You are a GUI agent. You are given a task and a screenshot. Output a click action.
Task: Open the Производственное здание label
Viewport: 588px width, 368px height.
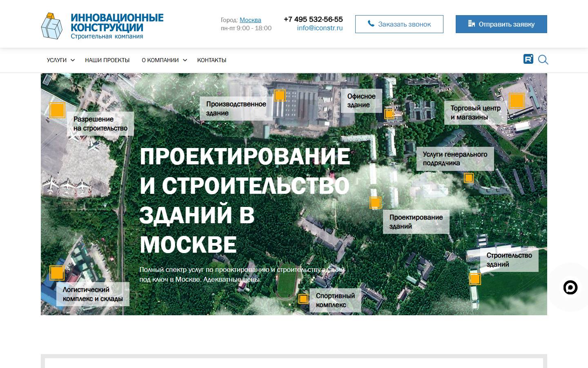[x=236, y=108]
